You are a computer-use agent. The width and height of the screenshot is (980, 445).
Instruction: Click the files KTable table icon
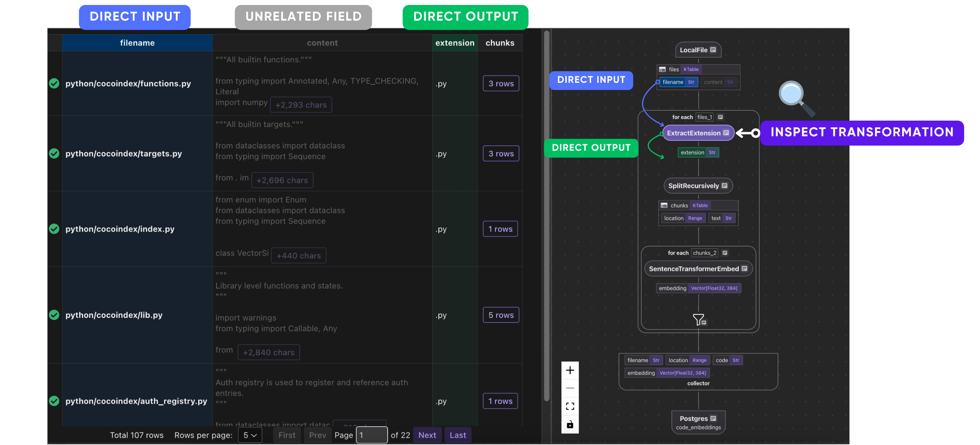(x=663, y=69)
